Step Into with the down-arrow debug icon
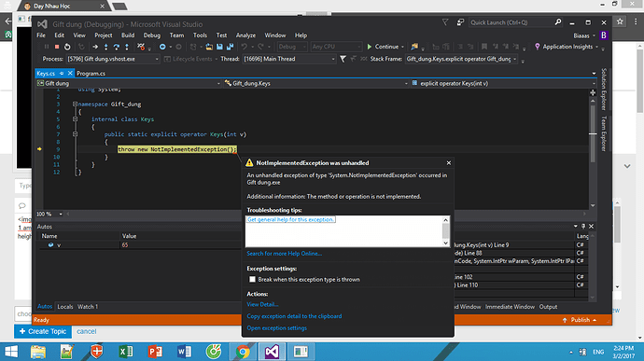The height and width of the screenshot is (361, 644). pos(106,47)
